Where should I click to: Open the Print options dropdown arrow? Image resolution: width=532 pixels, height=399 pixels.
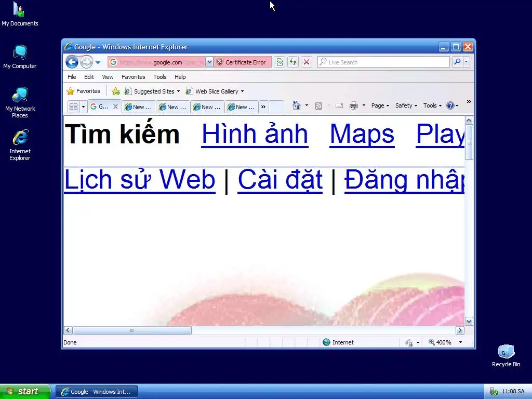pos(364,105)
